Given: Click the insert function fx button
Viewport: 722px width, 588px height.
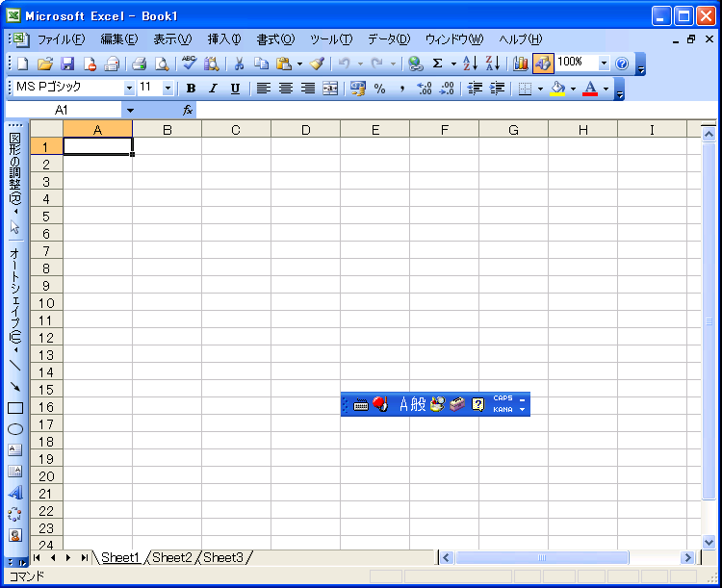Looking at the screenshot, I should [x=188, y=110].
